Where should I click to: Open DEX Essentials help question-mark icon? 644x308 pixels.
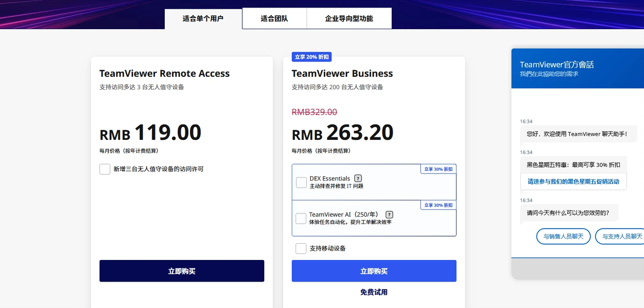tap(358, 178)
